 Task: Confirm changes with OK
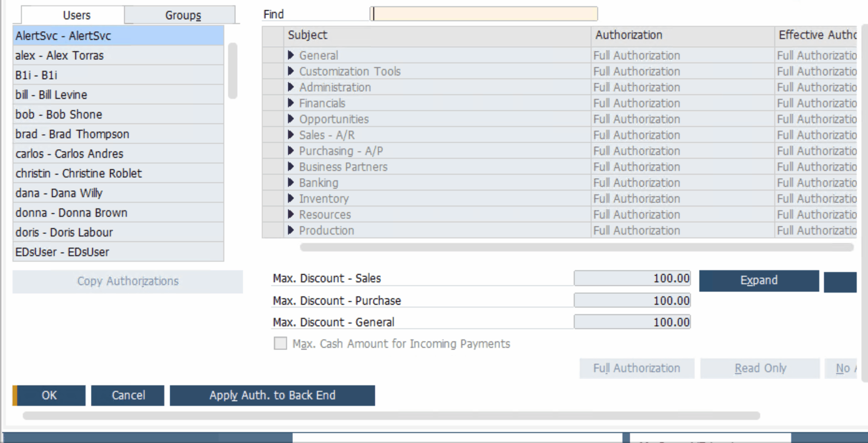[x=49, y=395]
